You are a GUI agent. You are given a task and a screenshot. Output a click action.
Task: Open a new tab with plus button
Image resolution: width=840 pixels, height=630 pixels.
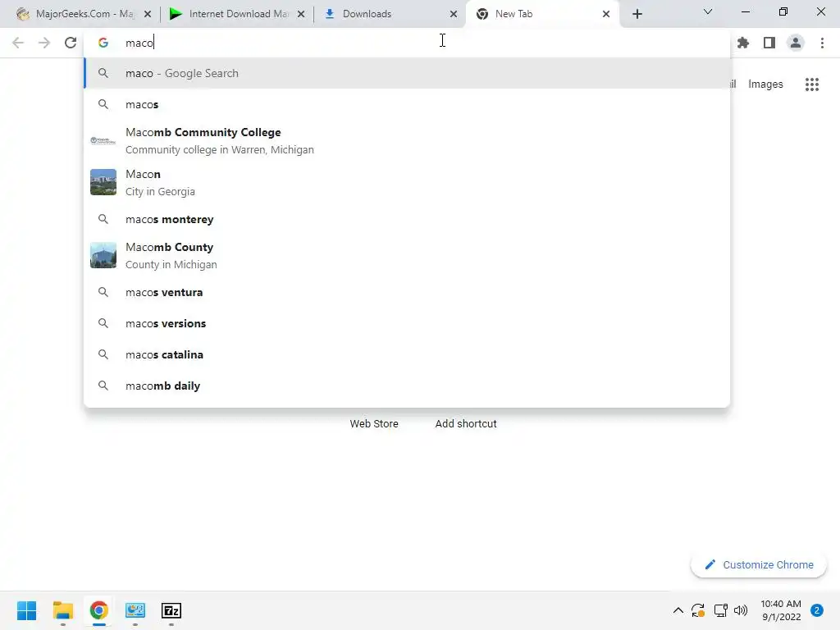tap(637, 14)
